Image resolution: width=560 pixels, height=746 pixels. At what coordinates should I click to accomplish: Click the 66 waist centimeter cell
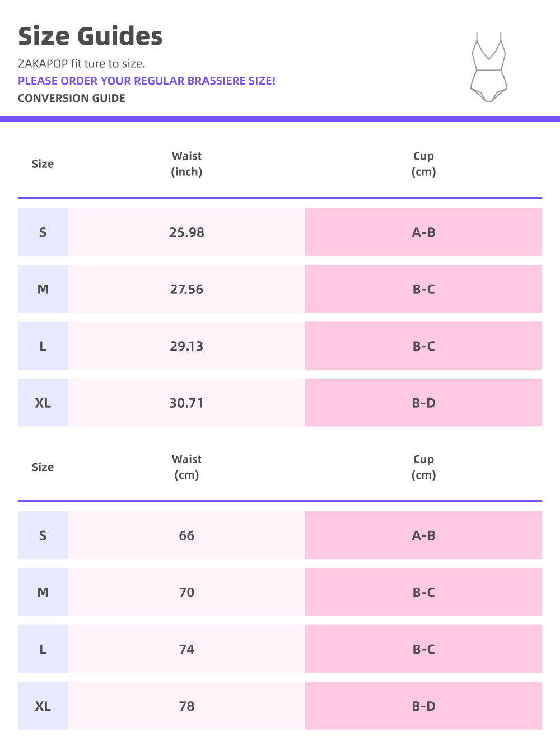(x=186, y=535)
